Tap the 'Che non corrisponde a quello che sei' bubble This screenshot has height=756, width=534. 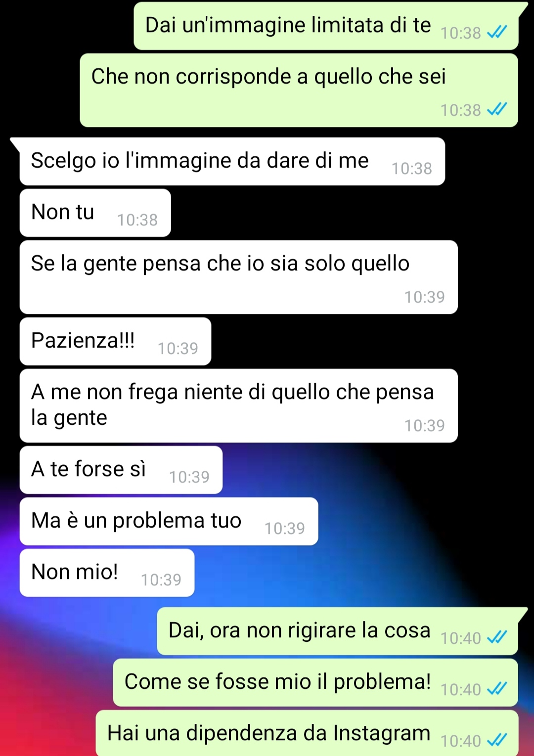pyautogui.click(x=299, y=90)
